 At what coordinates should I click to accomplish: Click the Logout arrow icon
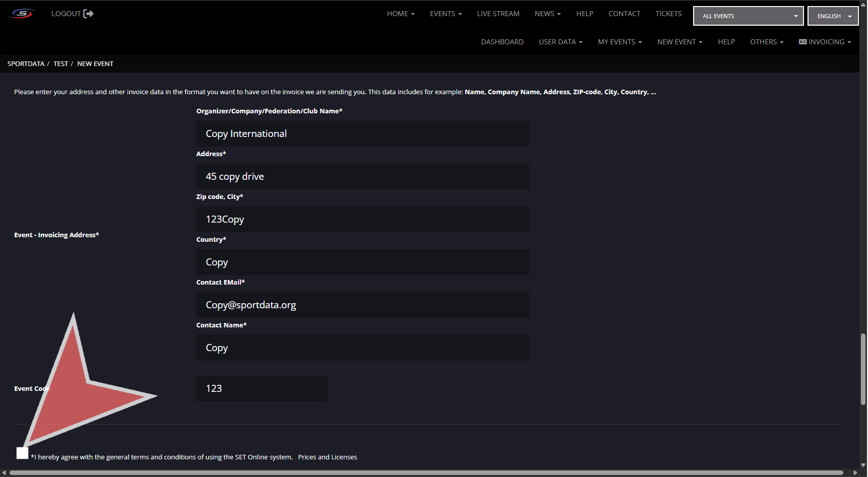[x=88, y=14]
